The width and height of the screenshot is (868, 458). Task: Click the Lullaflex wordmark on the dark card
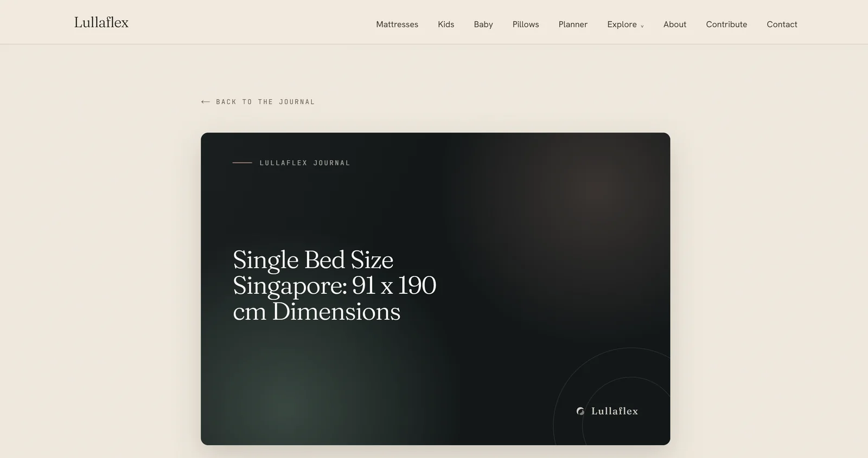(x=615, y=411)
